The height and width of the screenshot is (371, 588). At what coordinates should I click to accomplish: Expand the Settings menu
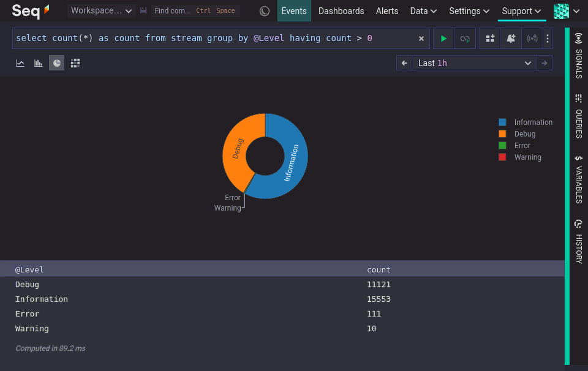[x=469, y=11]
